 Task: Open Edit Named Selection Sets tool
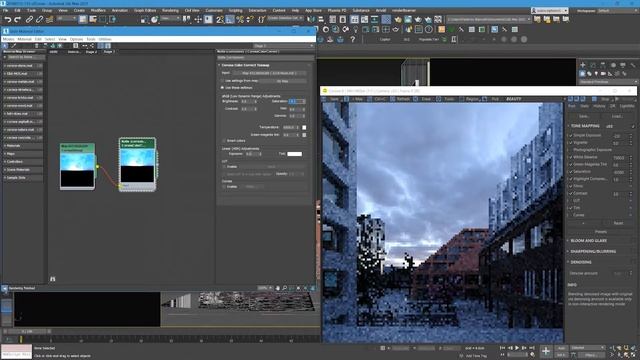coord(261,19)
